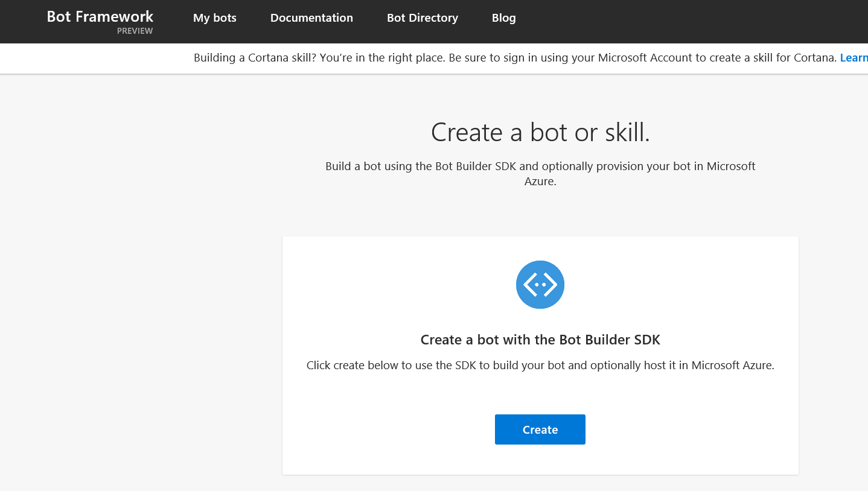
Task: Switch to the Documentation section
Action: 311,17
